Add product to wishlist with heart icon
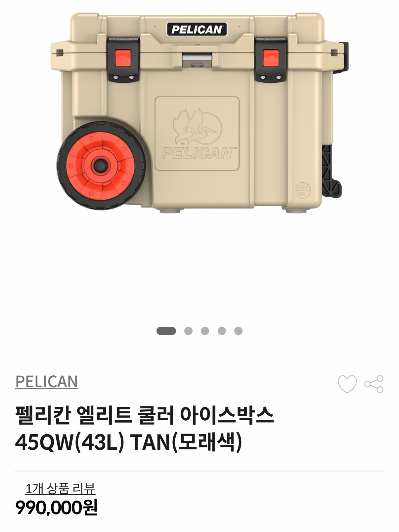 [x=347, y=384]
